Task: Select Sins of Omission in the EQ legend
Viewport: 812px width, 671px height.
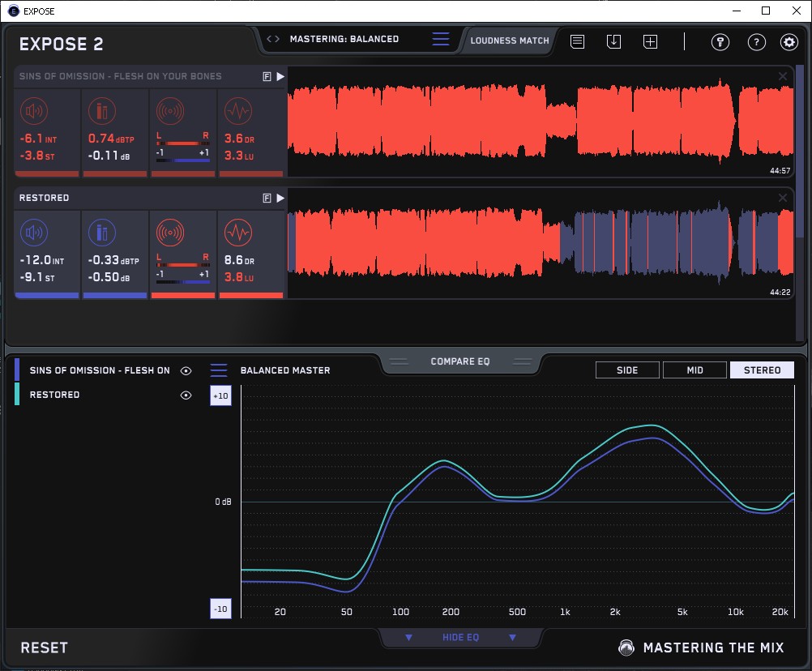Action: pos(100,370)
